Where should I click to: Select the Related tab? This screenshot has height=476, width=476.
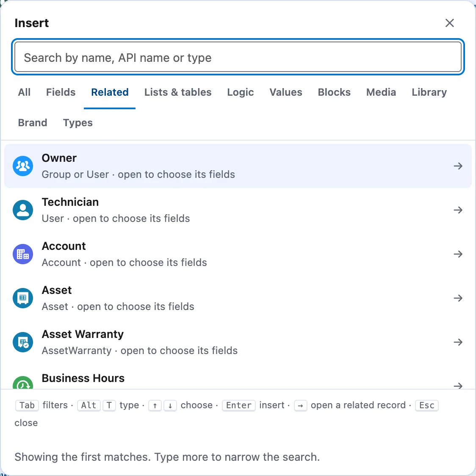click(110, 92)
